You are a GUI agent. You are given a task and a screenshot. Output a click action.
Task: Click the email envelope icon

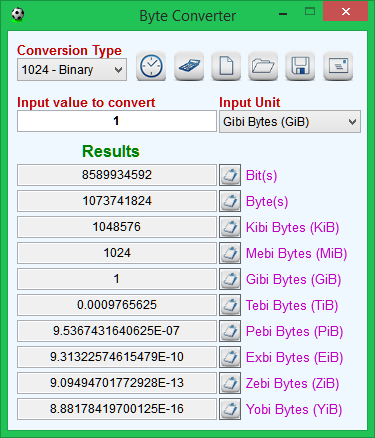[x=338, y=66]
